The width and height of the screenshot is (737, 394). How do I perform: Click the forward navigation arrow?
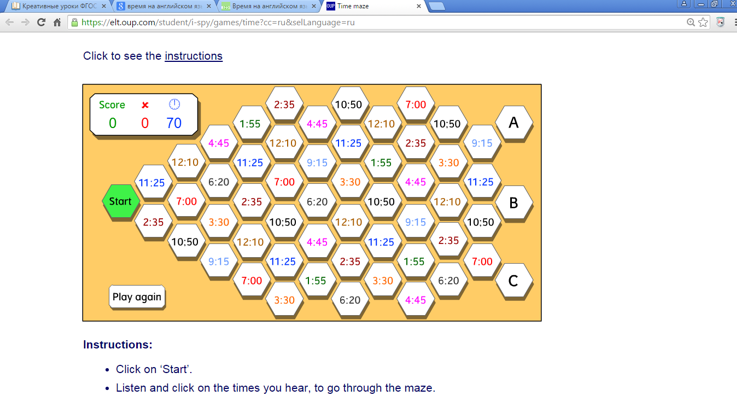(25, 22)
